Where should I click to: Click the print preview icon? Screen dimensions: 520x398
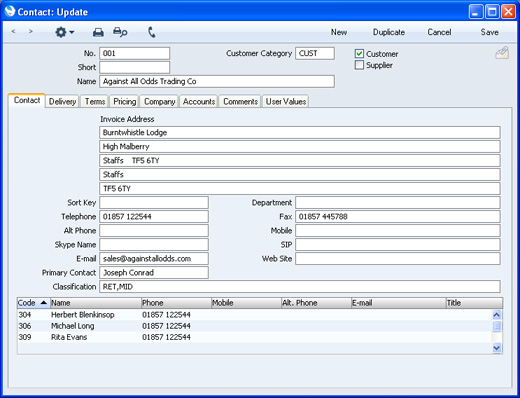pyautogui.click(x=120, y=32)
